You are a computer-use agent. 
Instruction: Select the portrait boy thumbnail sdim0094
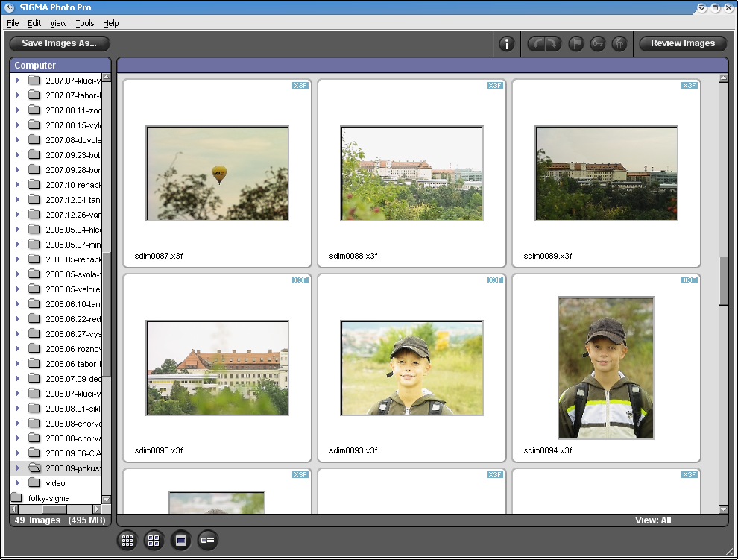click(x=606, y=368)
